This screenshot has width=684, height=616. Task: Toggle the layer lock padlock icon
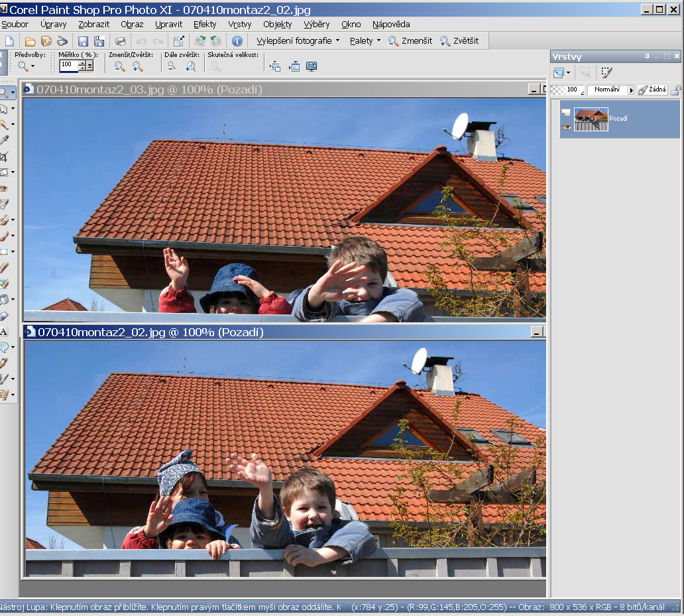(675, 90)
